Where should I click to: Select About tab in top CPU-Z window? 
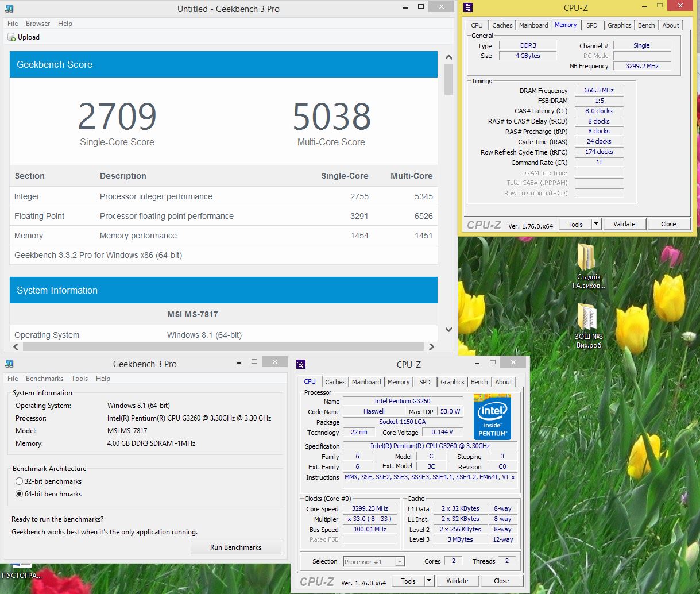click(x=671, y=25)
